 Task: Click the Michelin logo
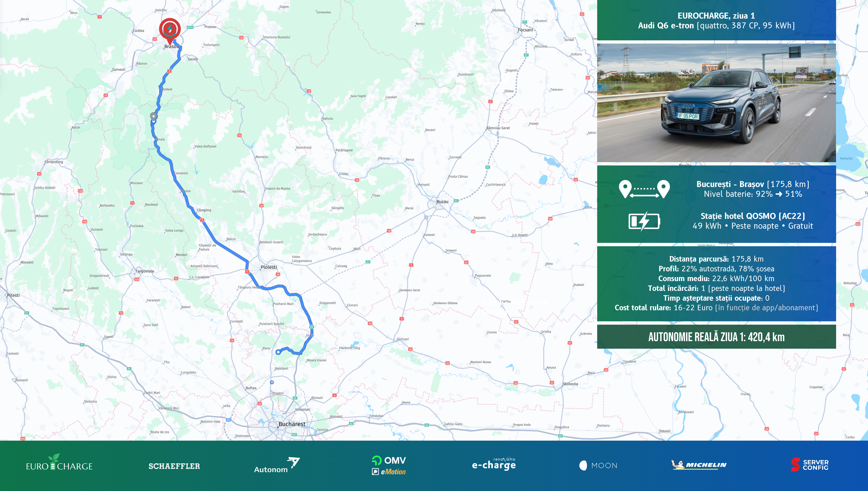(x=699, y=465)
